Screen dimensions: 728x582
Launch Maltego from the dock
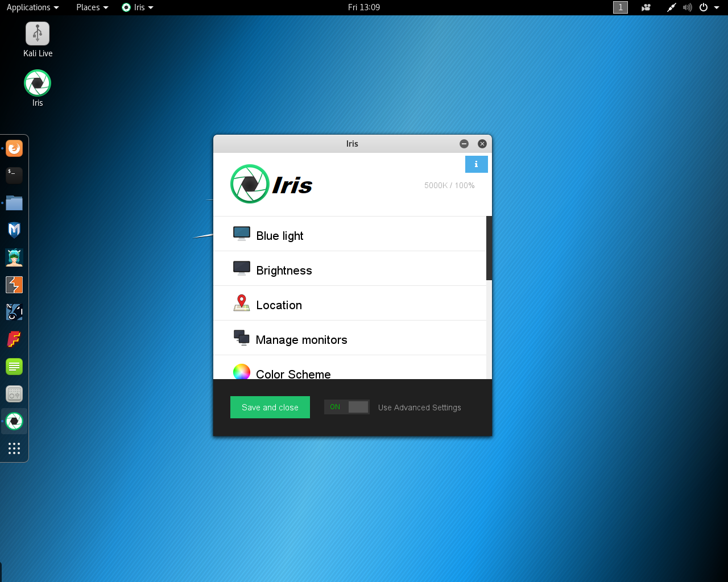pyautogui.click(x=14, y=312)
